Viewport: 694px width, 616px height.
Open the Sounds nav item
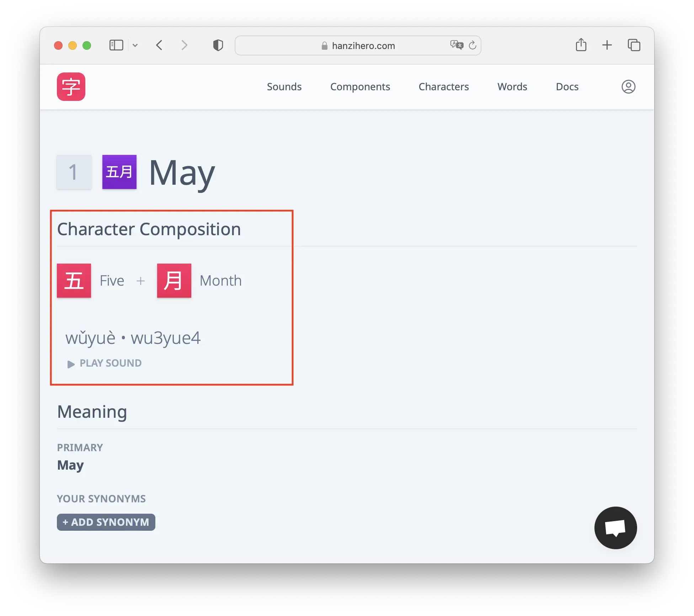click(284, 87)
